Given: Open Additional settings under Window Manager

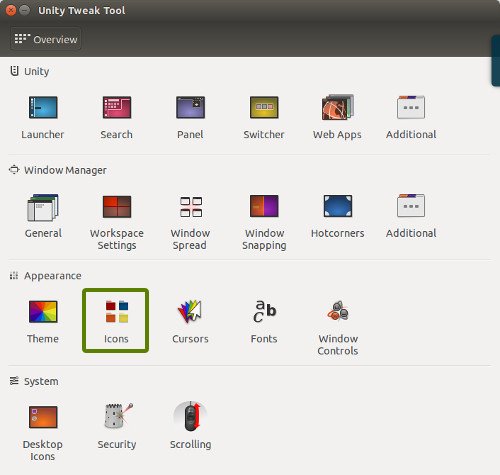Looking at the screenshot, I should [411, 206].
